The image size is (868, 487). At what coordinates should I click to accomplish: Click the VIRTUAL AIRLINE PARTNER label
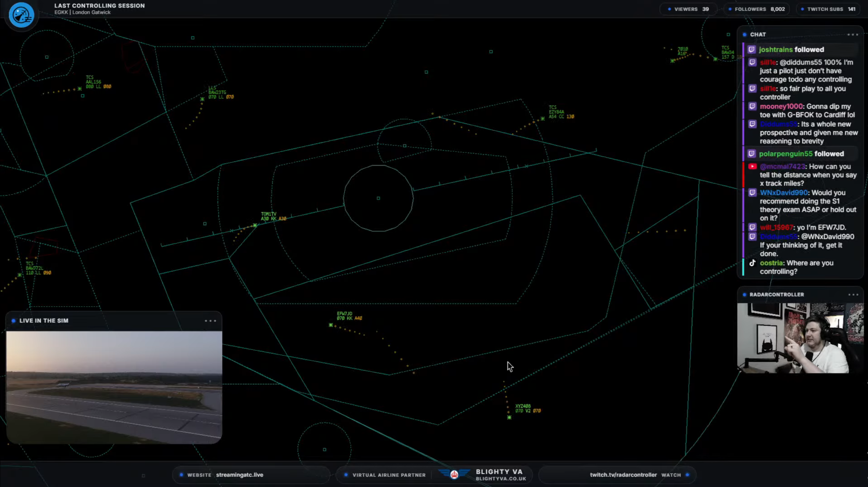point(389,475)
